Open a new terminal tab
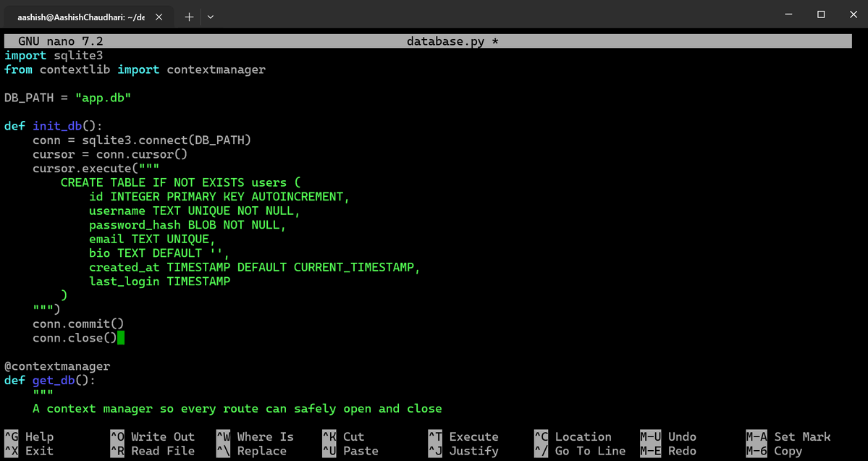This screenshot has width=868, height=461. [189, 17]
